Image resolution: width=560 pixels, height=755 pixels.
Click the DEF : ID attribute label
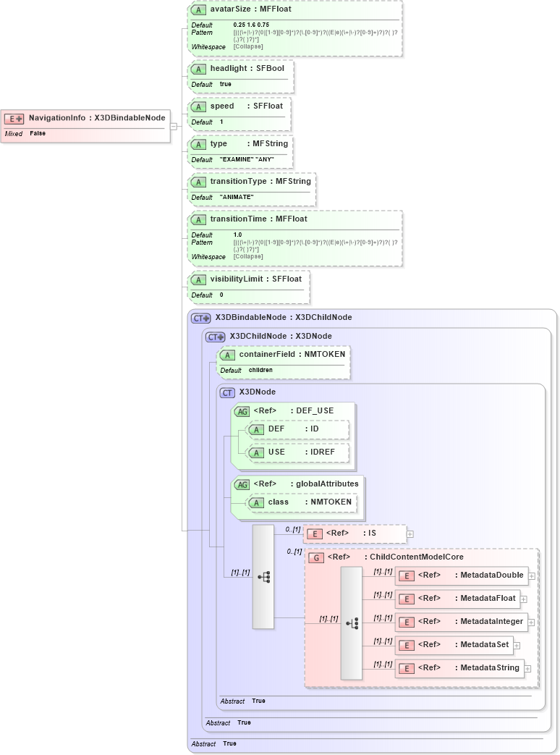tap(294, 429)
